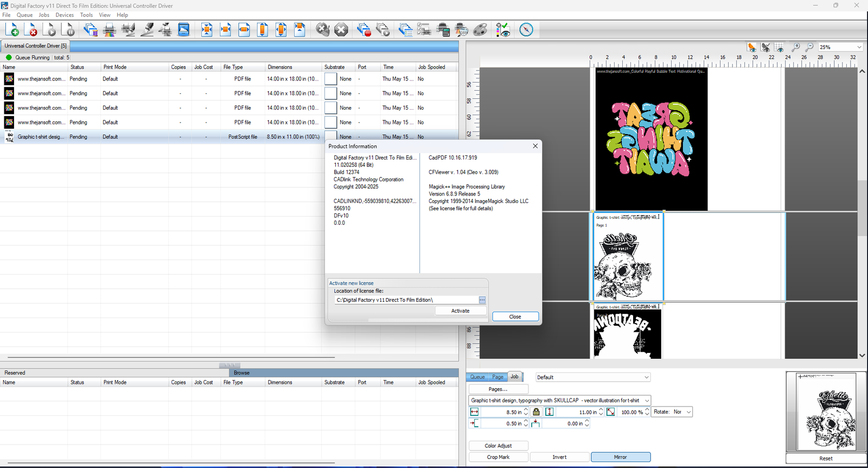Click the Crop Mark button
Screen dimensions: 868x468
(498, 457)
